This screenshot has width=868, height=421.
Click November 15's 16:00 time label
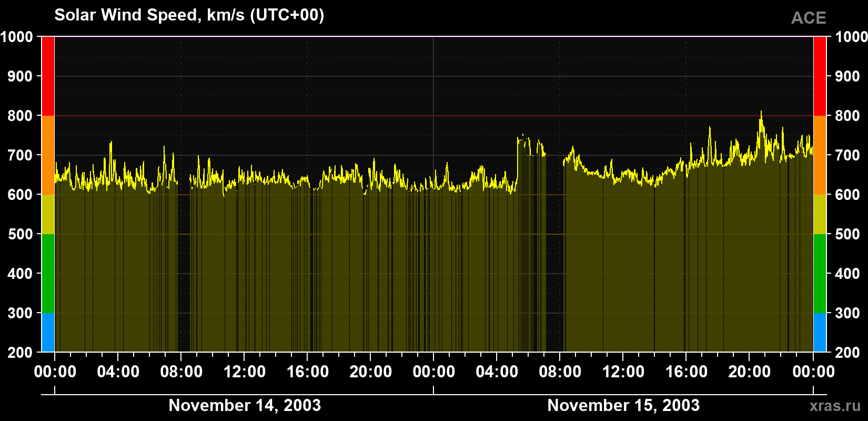(687, 372)
